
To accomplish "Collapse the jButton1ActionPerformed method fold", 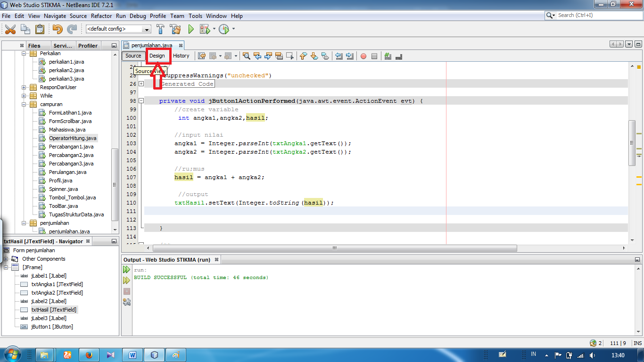I will coord(141,100).
